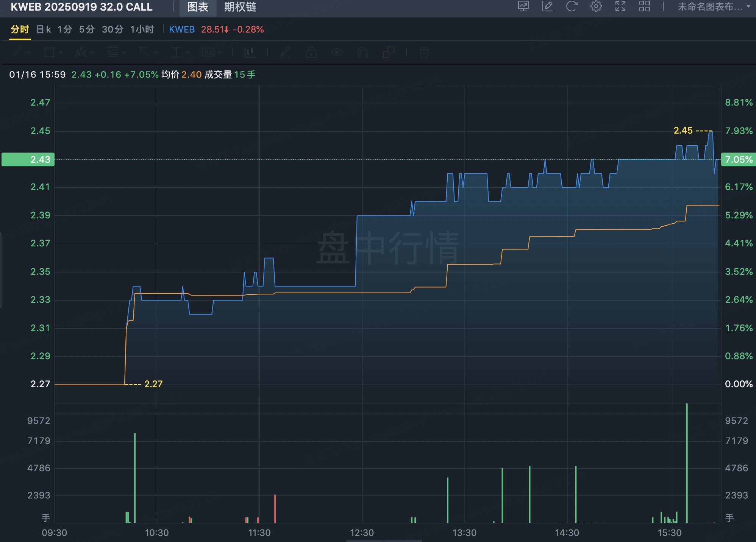Click the refresh chart icon
Screen dimensions: 756x542
[572, 6]
